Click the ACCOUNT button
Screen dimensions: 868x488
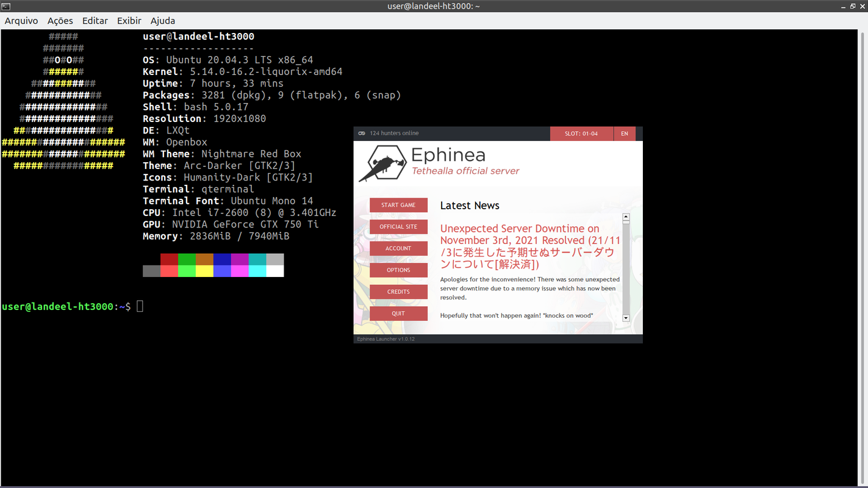point(398,248)
